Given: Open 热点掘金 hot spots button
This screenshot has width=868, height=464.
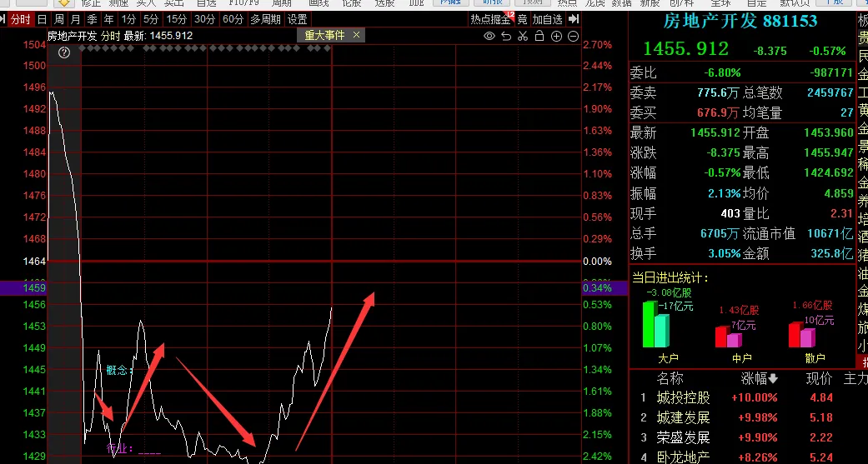Looking at the screenshot, I should tap(490, 20).
